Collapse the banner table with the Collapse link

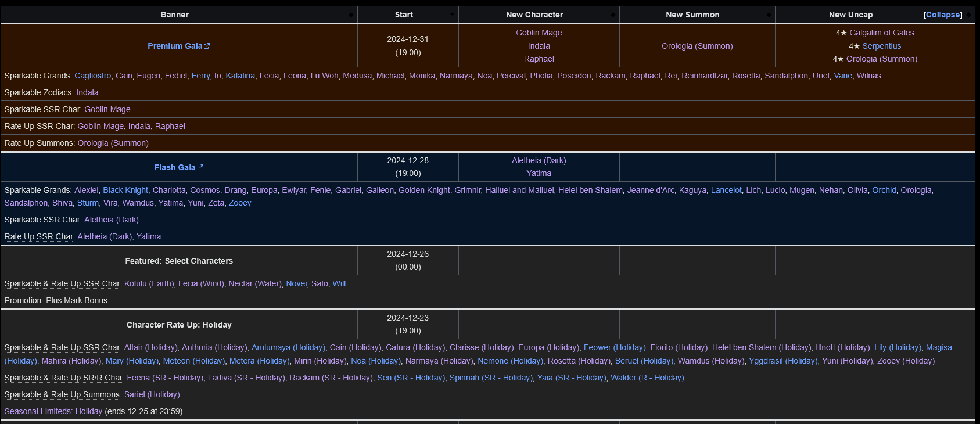tap(943, 15)
